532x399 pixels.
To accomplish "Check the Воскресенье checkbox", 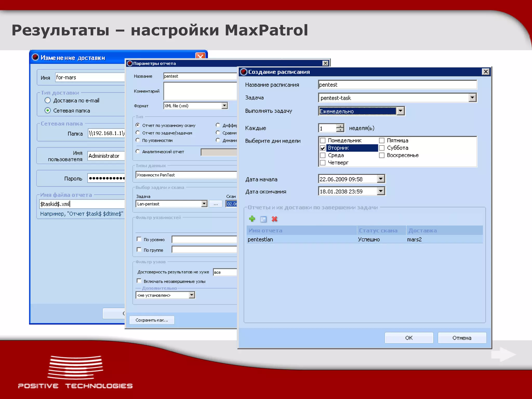I will pyautogui.click(x=382, y=155).
